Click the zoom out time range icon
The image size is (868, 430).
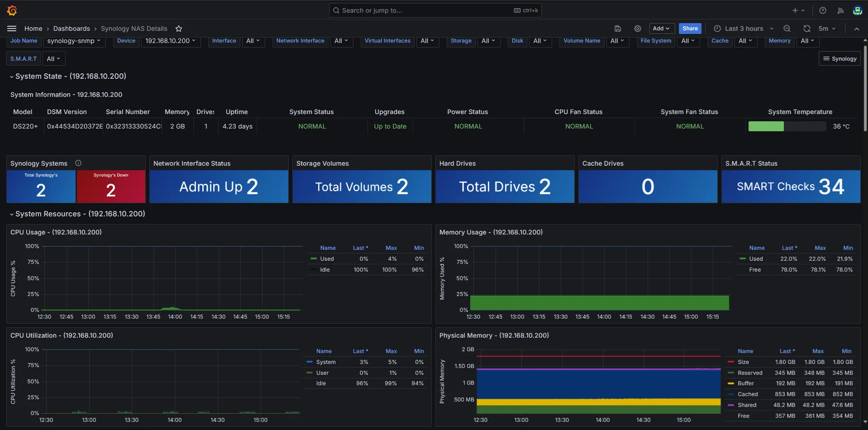787,29
